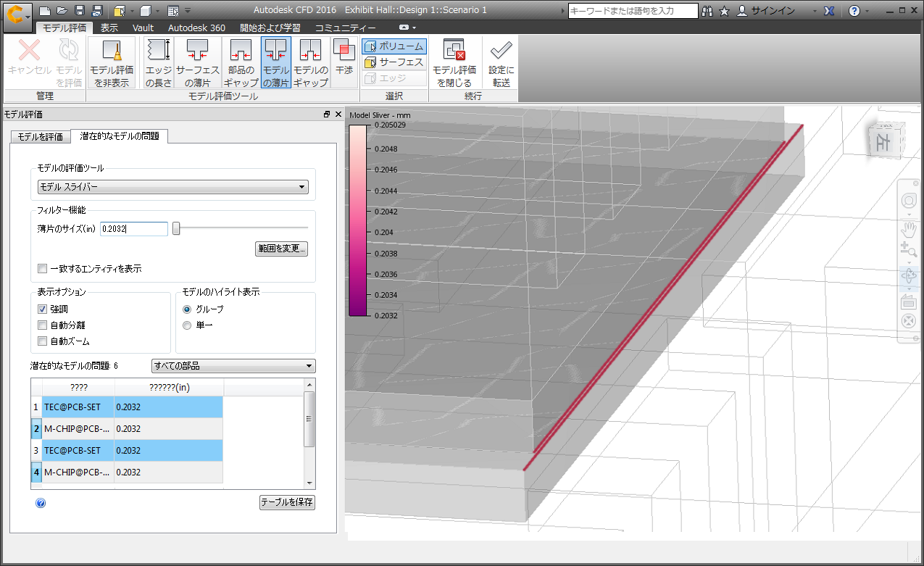Screen dimensions: 924x566
Task: Click the Hide Model Assessment broom icon
Action: point(112,63)
